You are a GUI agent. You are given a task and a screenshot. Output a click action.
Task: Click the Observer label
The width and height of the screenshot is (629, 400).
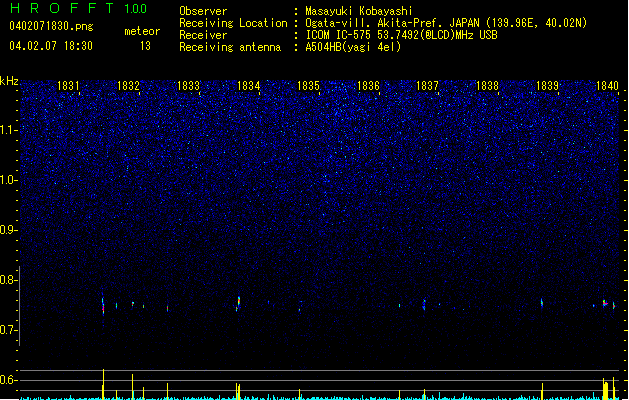click(203, 11)
